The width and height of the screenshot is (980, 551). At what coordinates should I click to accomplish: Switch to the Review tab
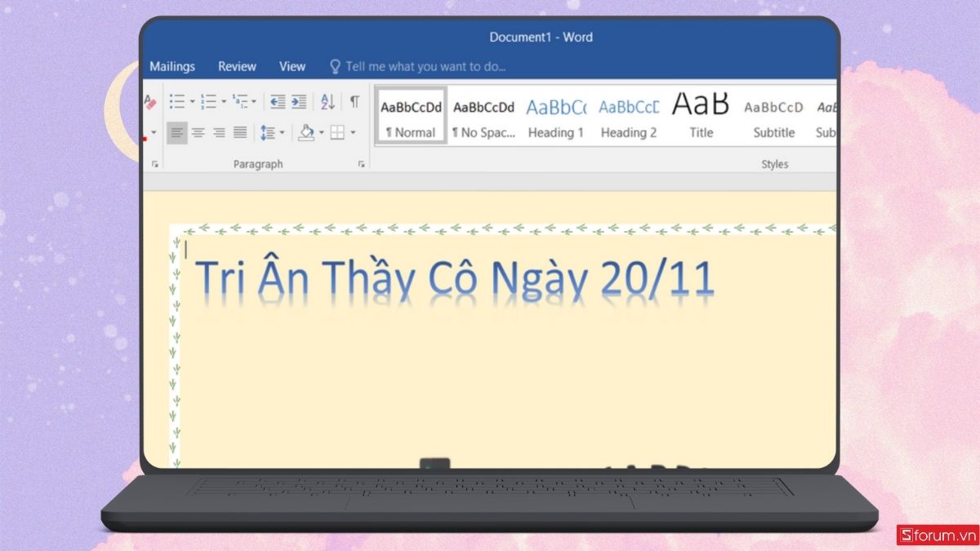point(237,67)
